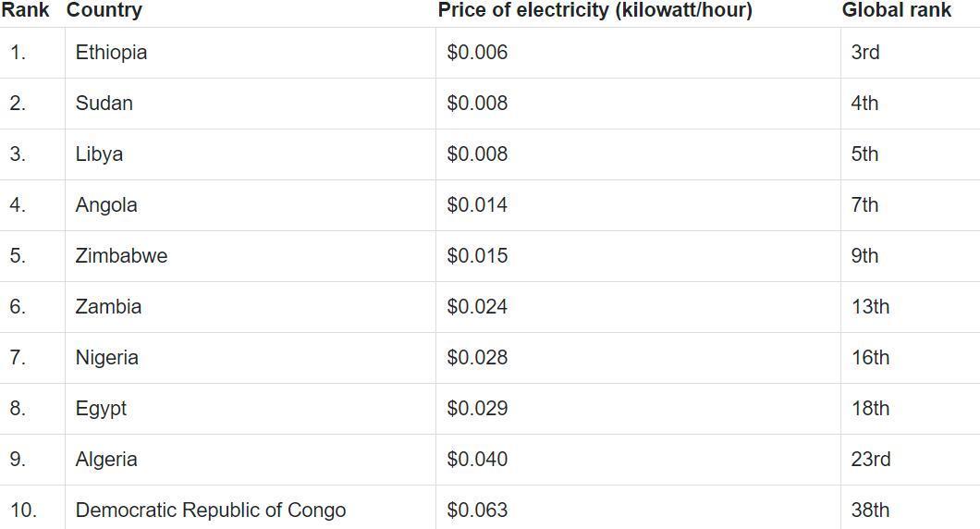Select the Zambia country cell
The width and height of the screenshot is (980, 529).
(108, 307)
